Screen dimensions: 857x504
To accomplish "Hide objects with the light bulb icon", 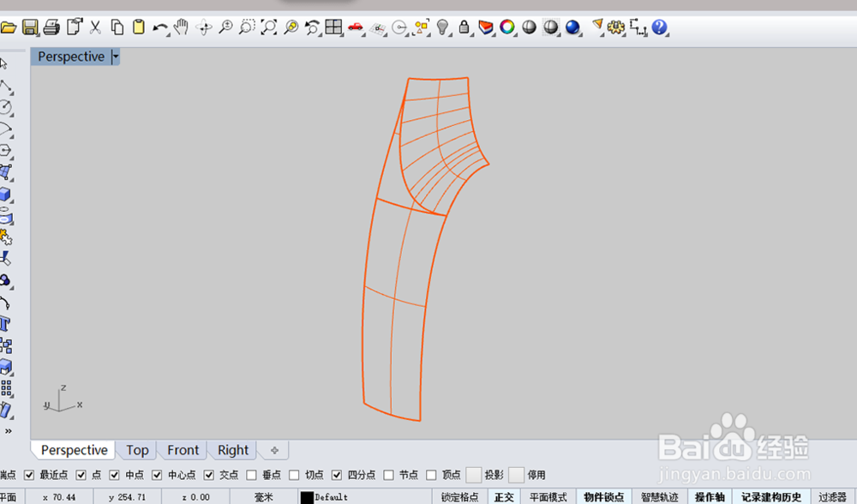I will (443, 27).
